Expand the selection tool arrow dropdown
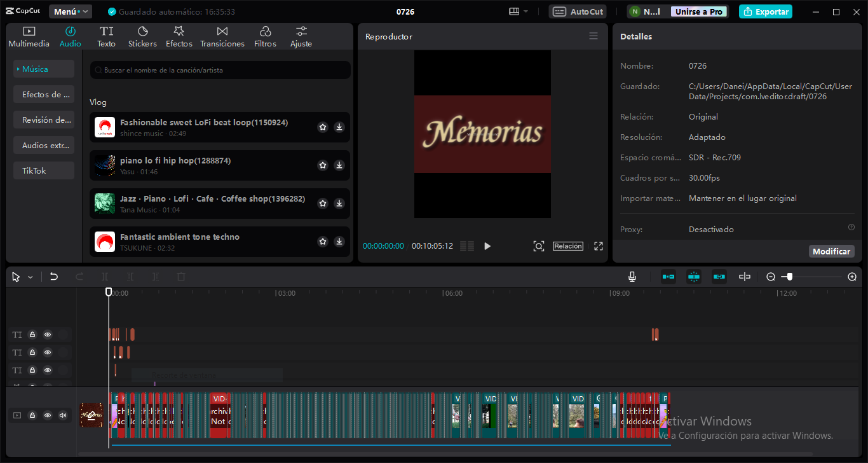The image size is (868, 463). pos(30,277)
